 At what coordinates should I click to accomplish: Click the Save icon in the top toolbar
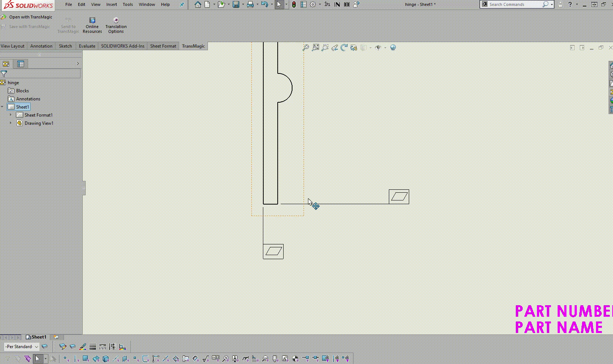coord(236,4)
